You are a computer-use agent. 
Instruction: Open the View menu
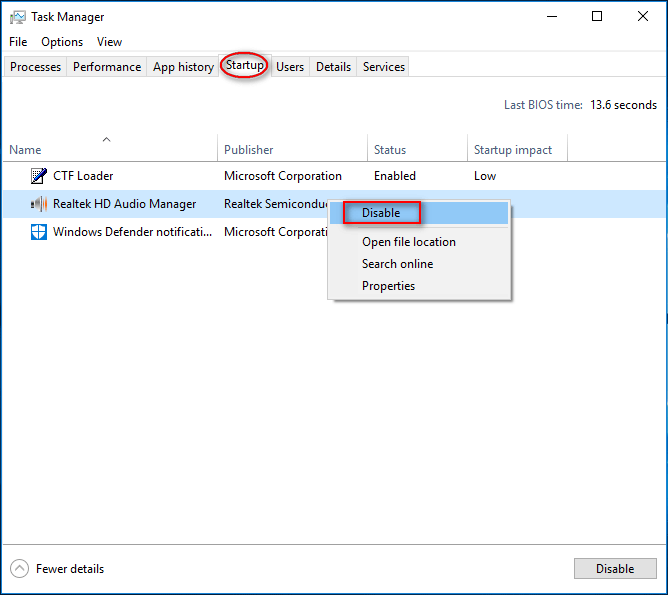109,42
